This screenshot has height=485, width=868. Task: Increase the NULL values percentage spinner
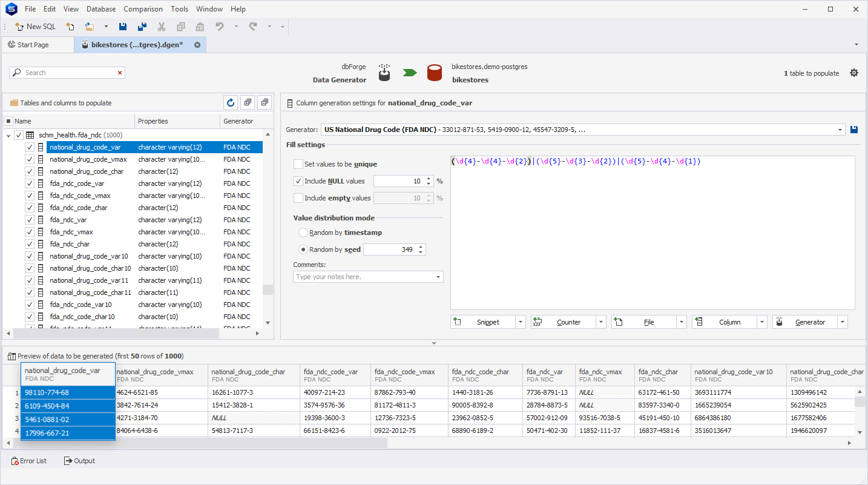pyautogui.click(x=429, y=179)
